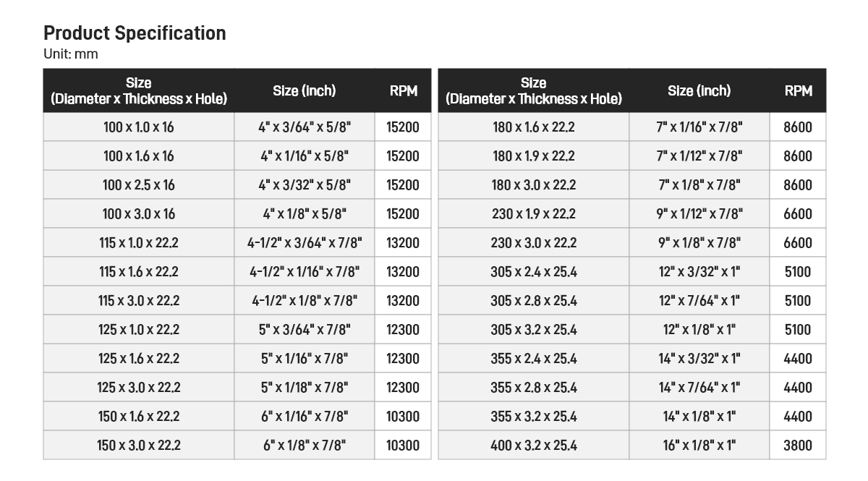
Task: Select the "100 x 1.0 x 16" cell
Action: click(x=139, y=127)
